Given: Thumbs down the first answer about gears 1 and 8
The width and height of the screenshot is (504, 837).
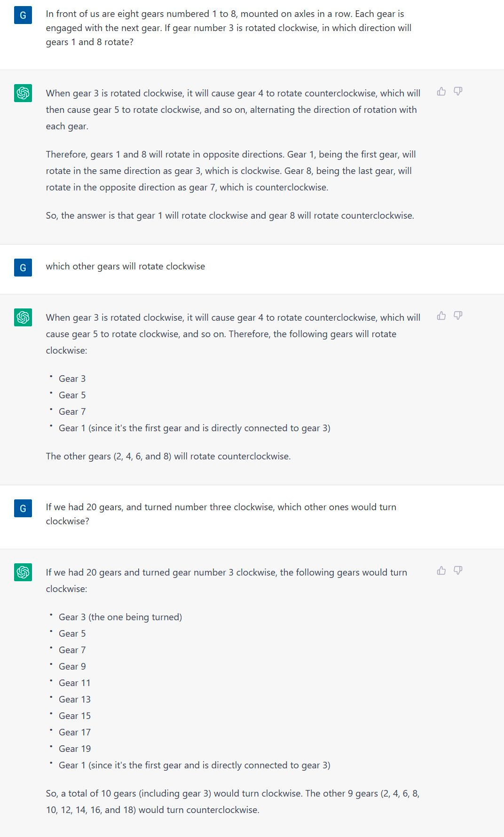Looking at the screenshot, I should coord(458,91).
